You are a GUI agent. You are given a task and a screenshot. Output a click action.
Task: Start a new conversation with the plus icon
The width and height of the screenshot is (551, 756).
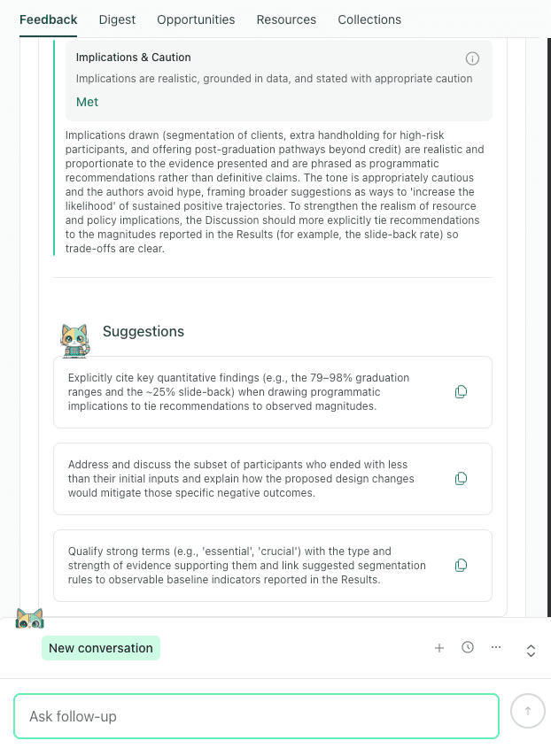tap(439, 647)
